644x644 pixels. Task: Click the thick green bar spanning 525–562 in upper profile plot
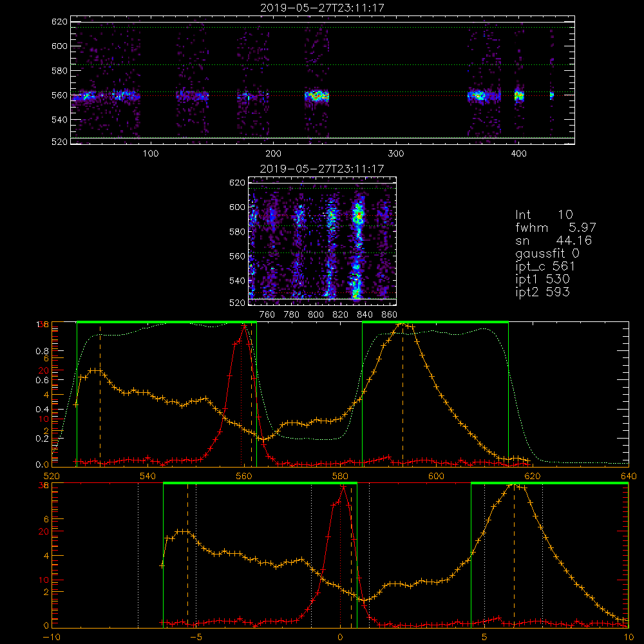(167, 323)
